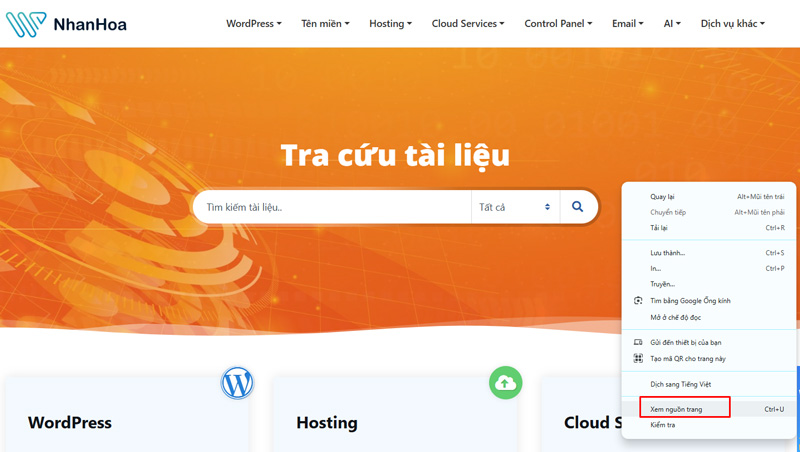
Task: Click the green cloud upload icon
Action: coord(506,383)
